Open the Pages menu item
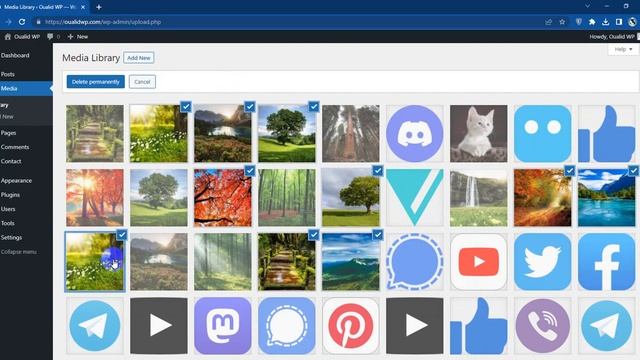640x360 pixels. point(8,133)
